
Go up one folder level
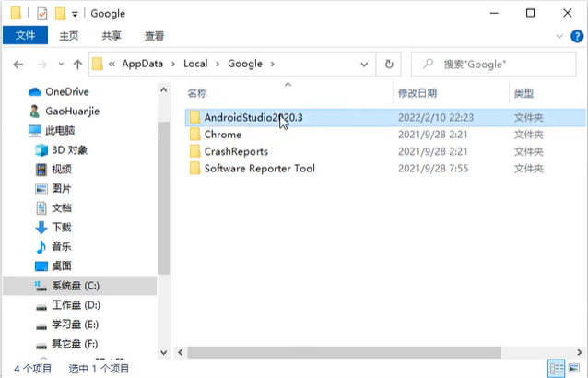77,65
